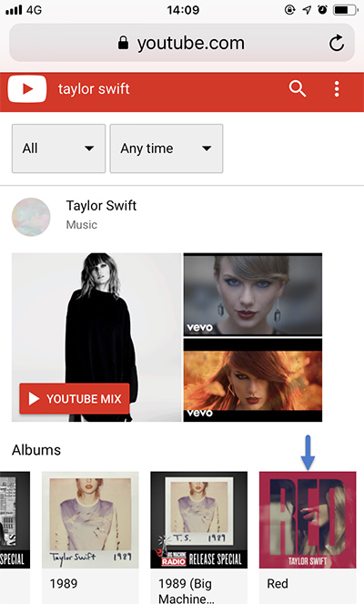
Task: Tap the alarm clock status icon
Action: [322, 10]
